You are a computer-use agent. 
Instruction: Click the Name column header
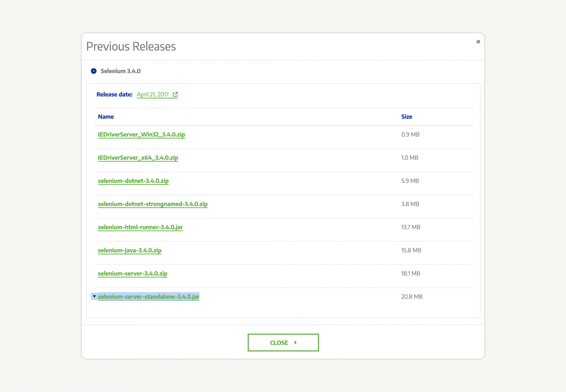[x=106, y=117]
